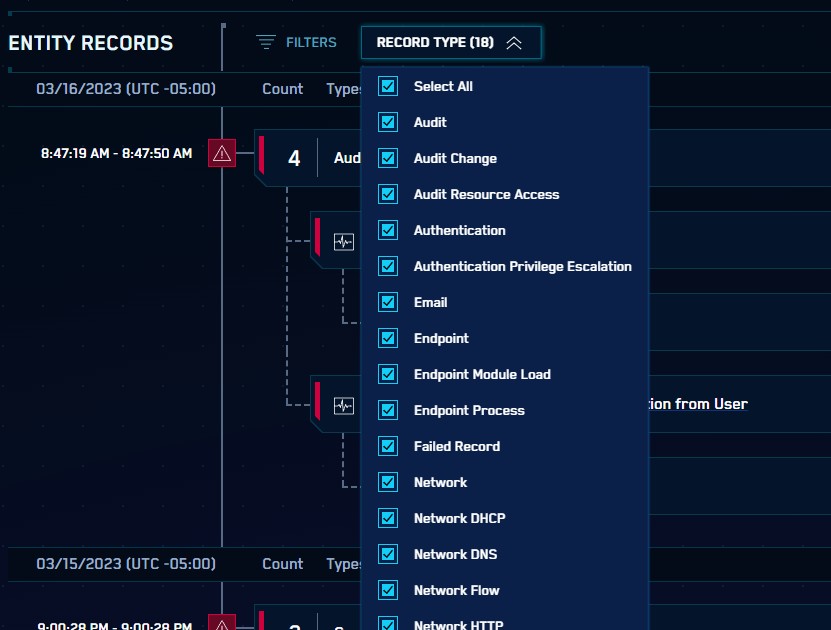Click the red alert triangle beside 8:47:19 AM
The width and height of the screenshot is (831, 630).
click(221, 153)
